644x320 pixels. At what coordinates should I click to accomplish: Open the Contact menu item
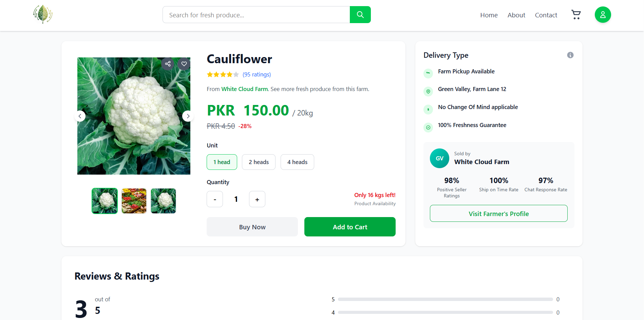coord(546,15)
